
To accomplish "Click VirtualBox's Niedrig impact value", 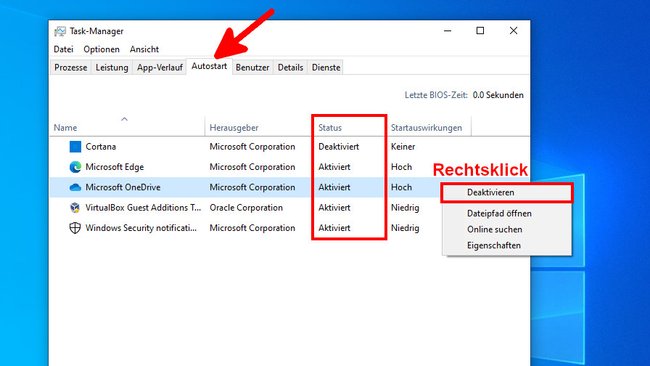I will (x=405, y=208).
